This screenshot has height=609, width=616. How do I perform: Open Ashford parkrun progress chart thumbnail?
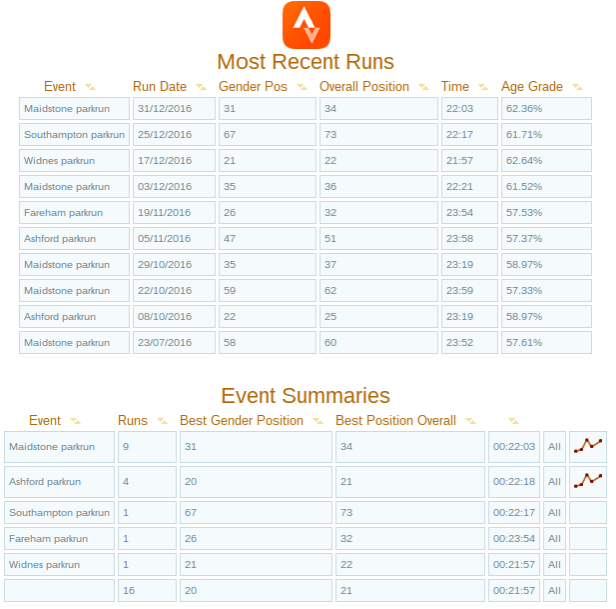588,482
